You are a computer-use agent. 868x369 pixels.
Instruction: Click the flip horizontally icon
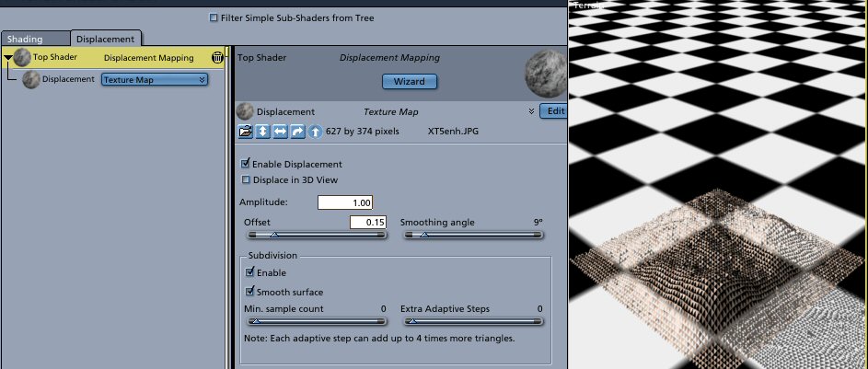point(280,132)
